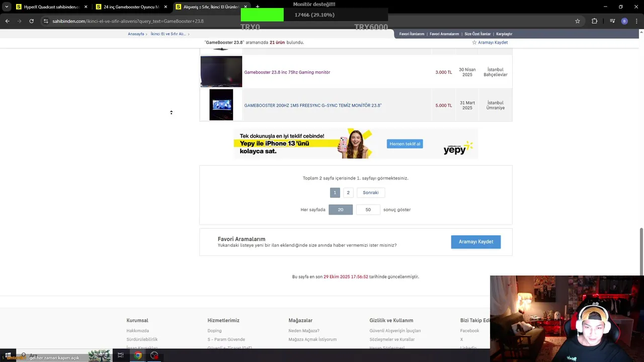Open the media control icon in the toolbar
The height and width of the screenshot is (362, 644).
tap(612, 21)
